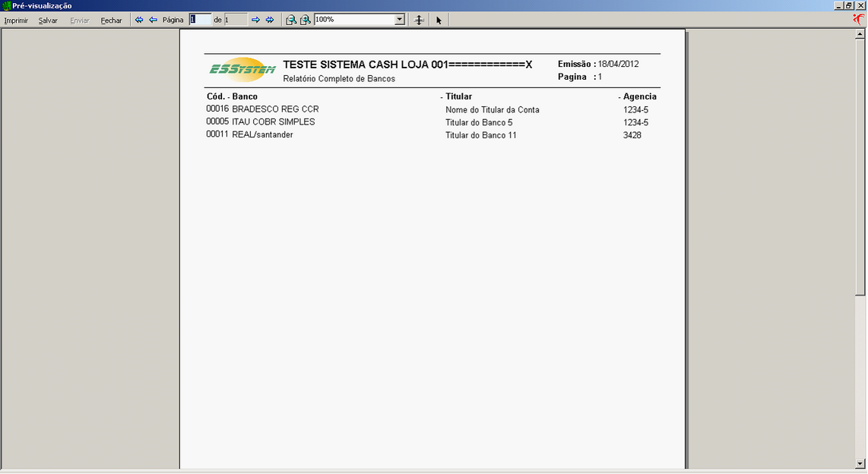The width and height of the screenshot is (868, 474).
Task: Click the red figure logo icon
Action: [858, 20]
